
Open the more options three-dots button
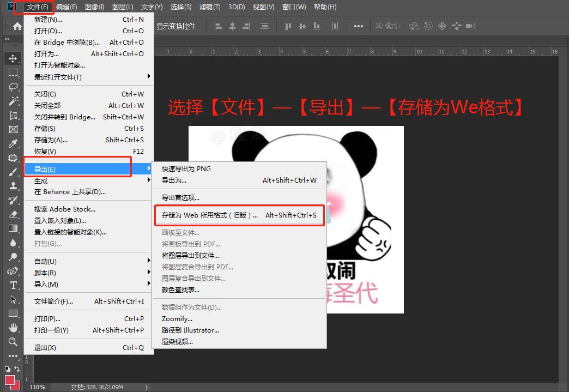point(358,26)
